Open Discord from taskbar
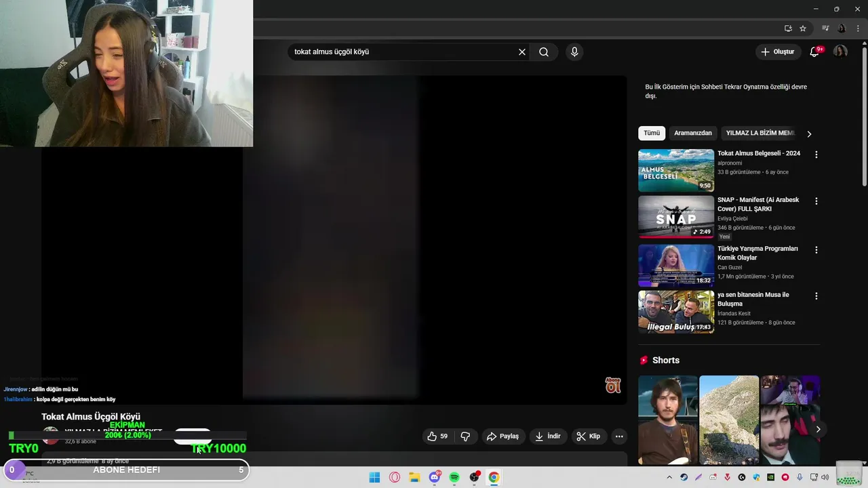This screenshot has height=488, width=868. (x=435, y=477)
